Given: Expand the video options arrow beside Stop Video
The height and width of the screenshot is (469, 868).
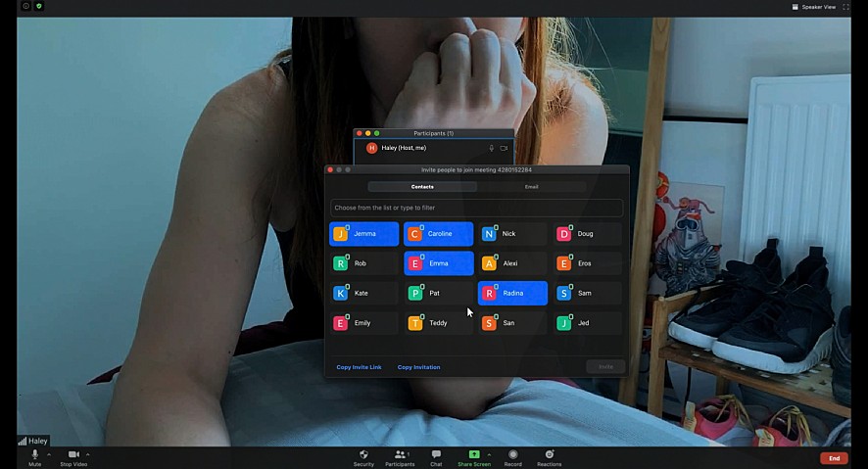Looking at the screenshot, I should point(88,454).
